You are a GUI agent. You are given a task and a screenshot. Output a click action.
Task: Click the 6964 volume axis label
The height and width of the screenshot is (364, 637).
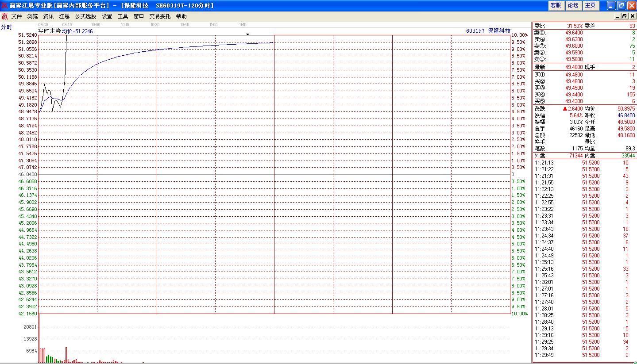point(31,351)
